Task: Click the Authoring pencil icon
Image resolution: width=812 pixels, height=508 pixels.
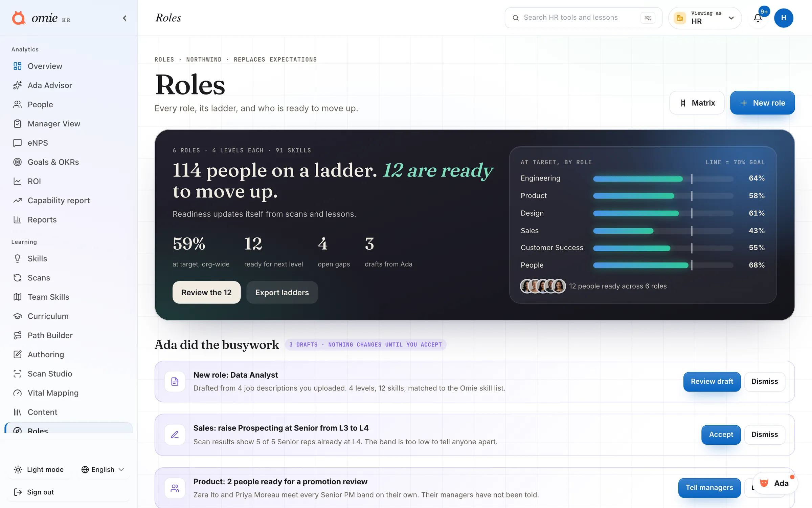Action: coord(17,355)
